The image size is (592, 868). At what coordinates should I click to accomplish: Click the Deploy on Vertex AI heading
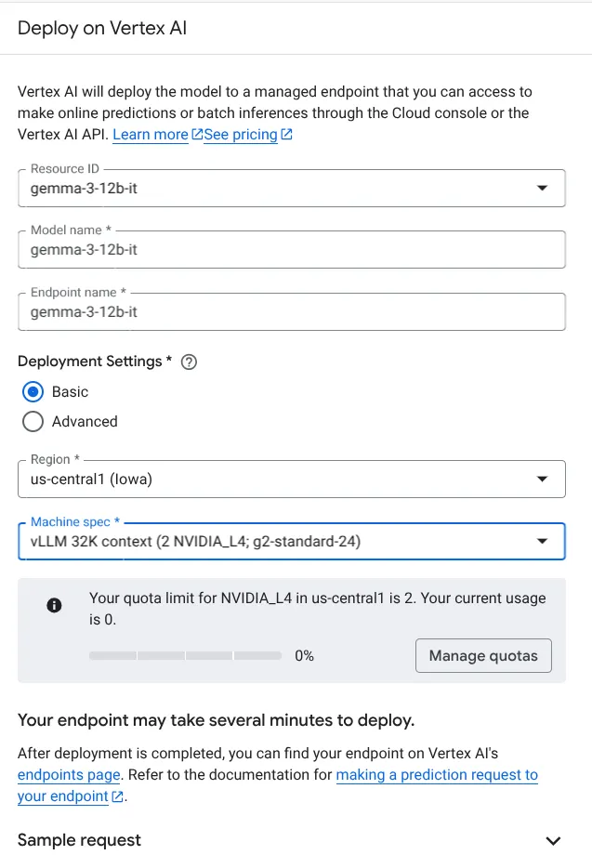tap(102, 28)
